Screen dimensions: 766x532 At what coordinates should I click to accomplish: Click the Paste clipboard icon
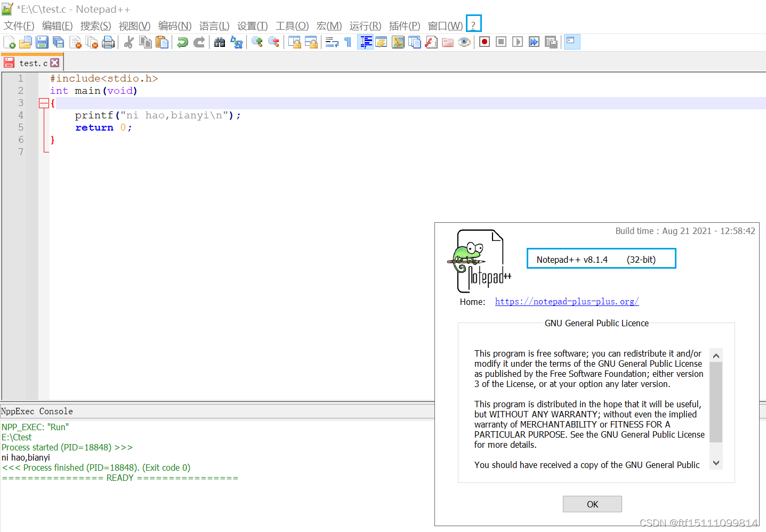tap(162, 42)
